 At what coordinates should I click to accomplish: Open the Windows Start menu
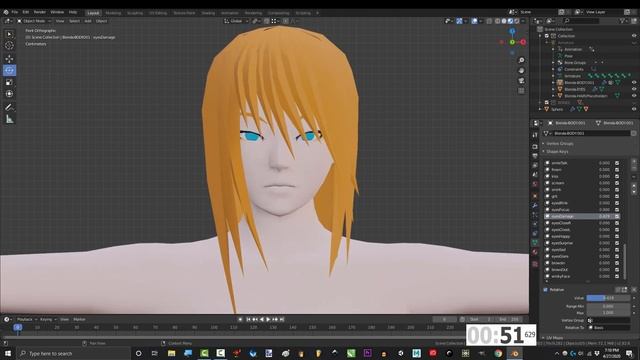coord(7,353)
